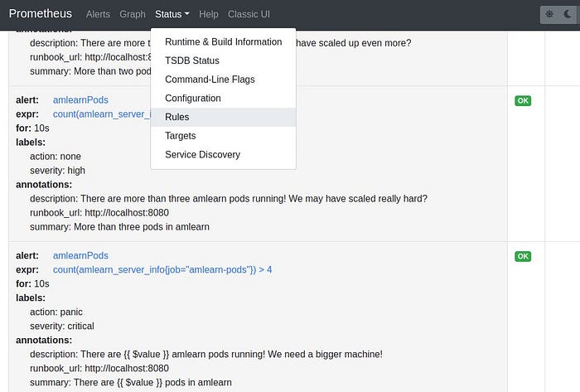
Task: Click description about scaled really hard
Action: (229, 199)
